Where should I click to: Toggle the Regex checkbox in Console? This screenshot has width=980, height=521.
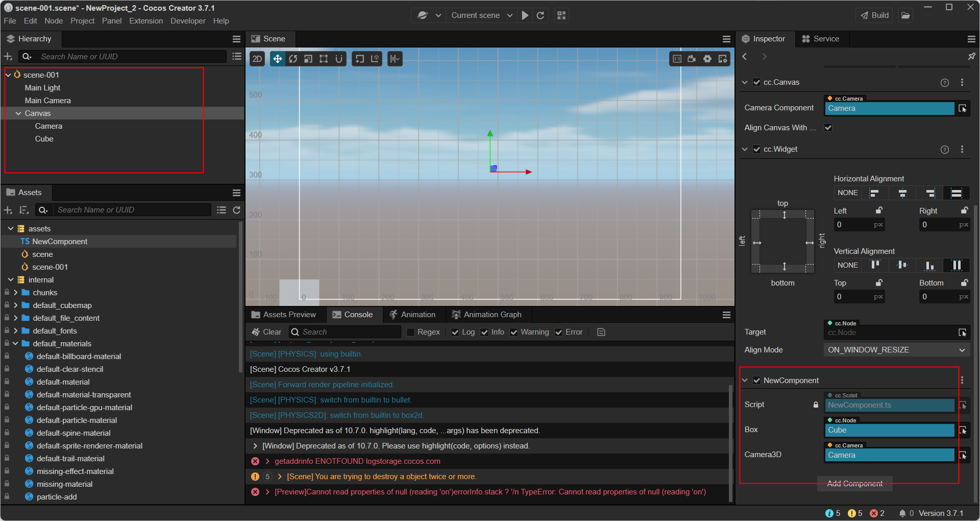pos(410,332)
